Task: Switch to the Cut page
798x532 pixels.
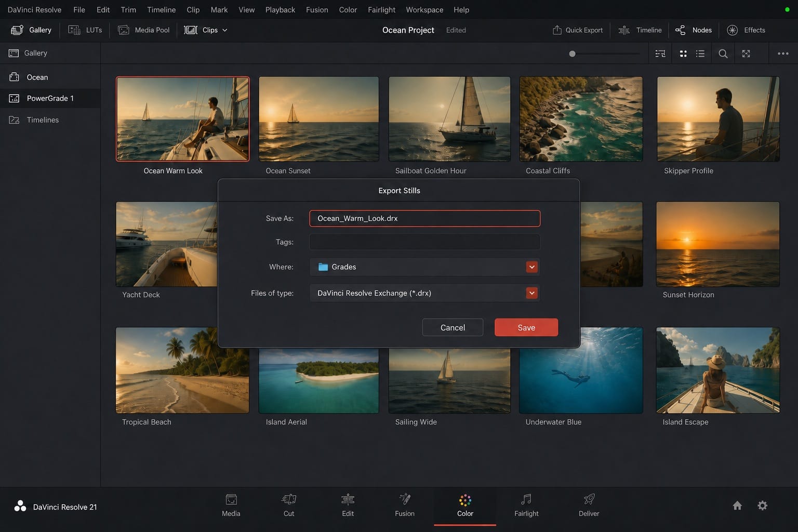Action: click(289, 506)
